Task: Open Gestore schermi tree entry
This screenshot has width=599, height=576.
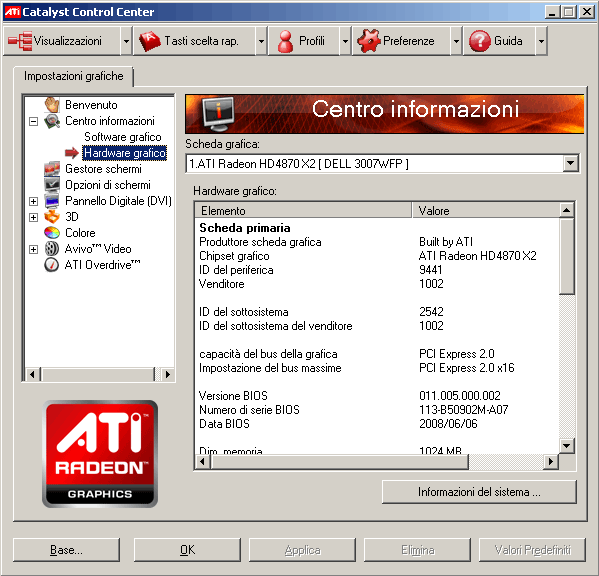Action: tap(103, 168)
